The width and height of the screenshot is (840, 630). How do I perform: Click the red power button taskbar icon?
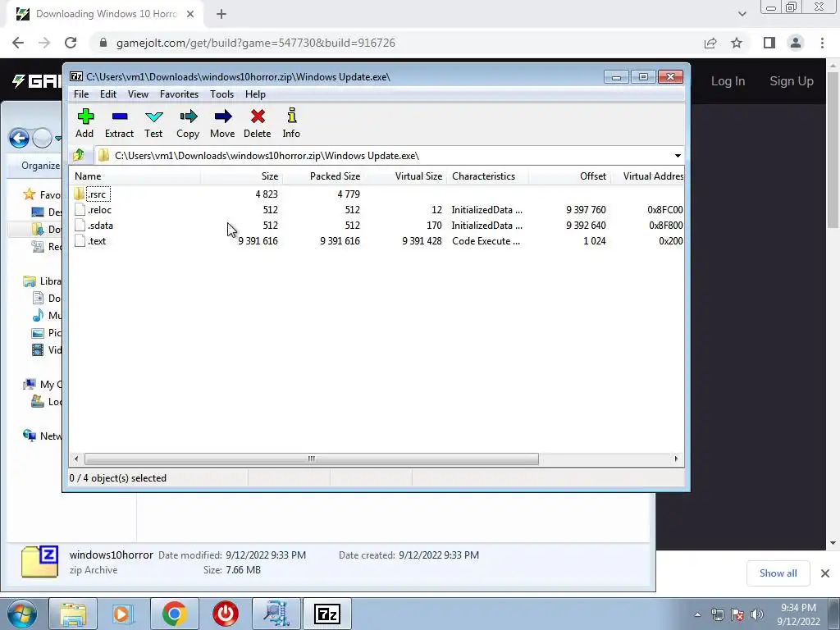226,614
